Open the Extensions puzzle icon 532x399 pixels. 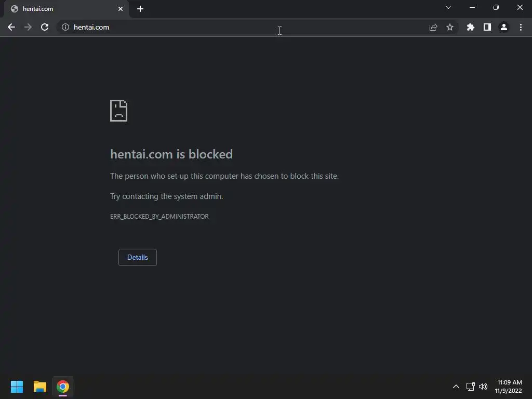point(471,27)
